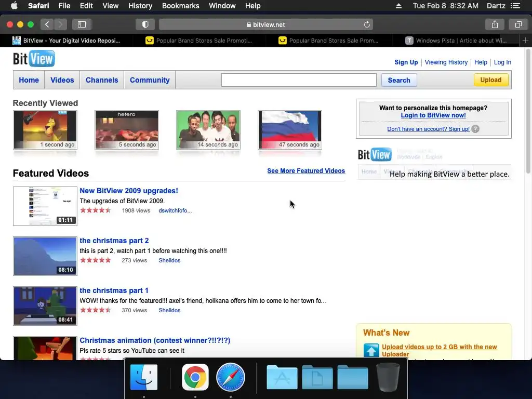Image resolution: width=532 pixels, height=399 pixels.
Task: Click the Safari forward arrow button
Action: pos(60,24)
